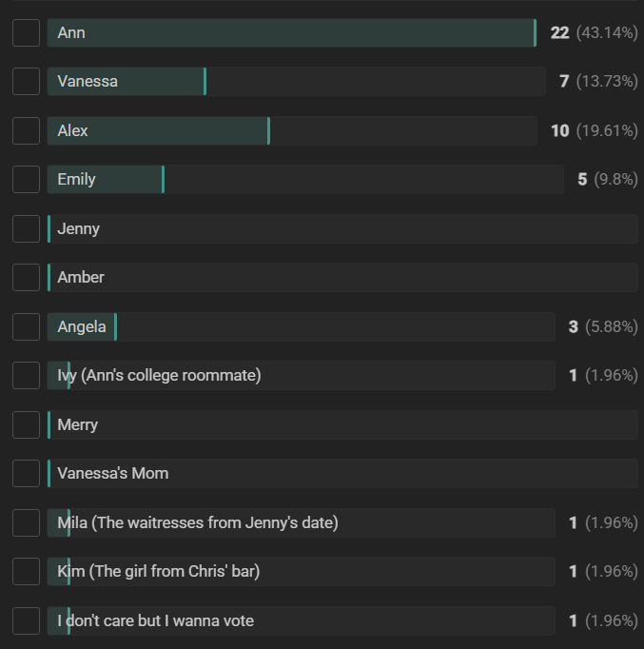
Task: Check the Vanessa's Mom box
Action: click(26, 474)
